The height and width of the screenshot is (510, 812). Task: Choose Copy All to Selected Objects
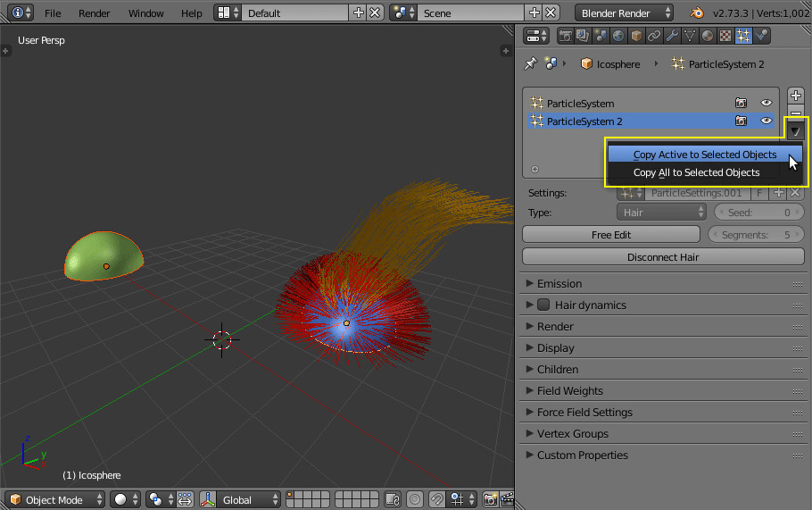(x=697, y=172)
